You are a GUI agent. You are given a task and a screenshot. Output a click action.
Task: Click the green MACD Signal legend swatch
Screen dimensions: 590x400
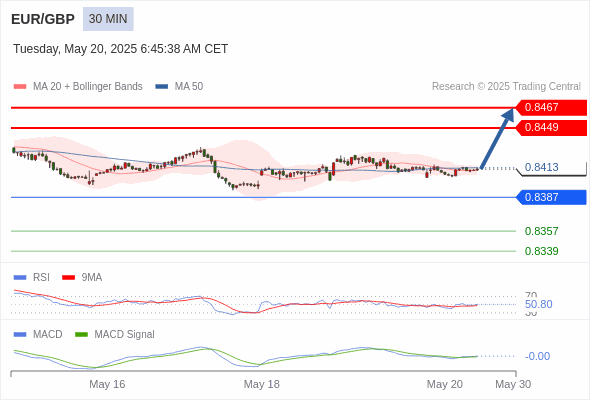pos(81,335)
